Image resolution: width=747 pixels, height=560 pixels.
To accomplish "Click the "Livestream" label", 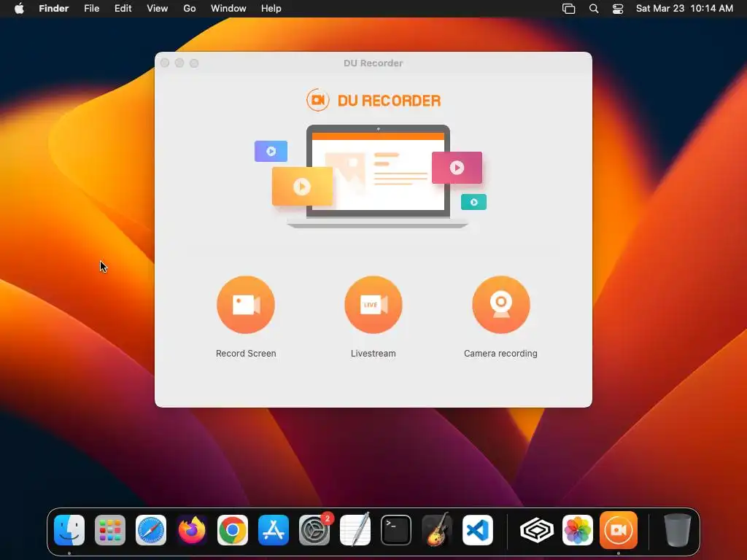I will click(x=373, y=354).
